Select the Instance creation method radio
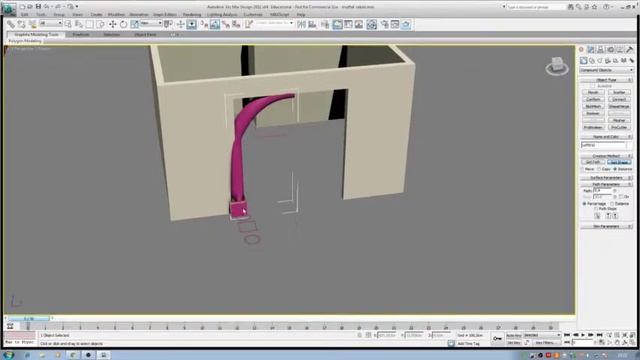Viewport: 640px width, 360px height. click(615, 169)
